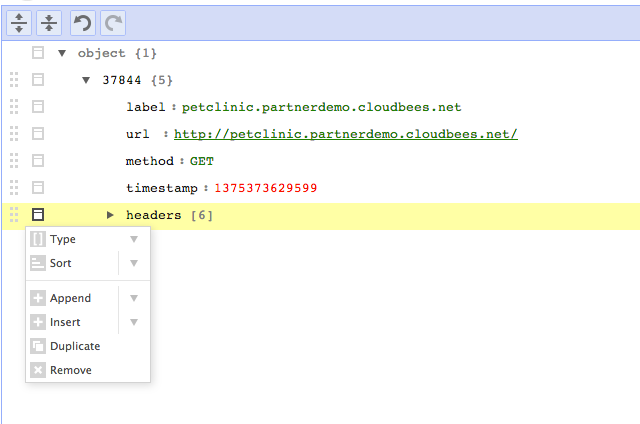Grab the drag handle of the method row

(x=14, y=160)
